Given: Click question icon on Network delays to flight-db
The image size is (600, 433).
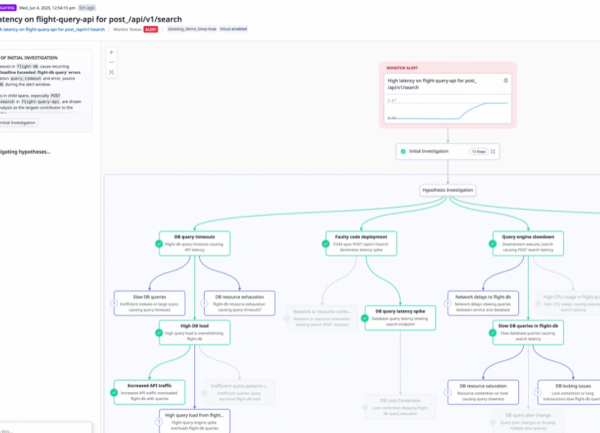Looking at the screenshot, I should pyautogui.click(x=447, y=303).
